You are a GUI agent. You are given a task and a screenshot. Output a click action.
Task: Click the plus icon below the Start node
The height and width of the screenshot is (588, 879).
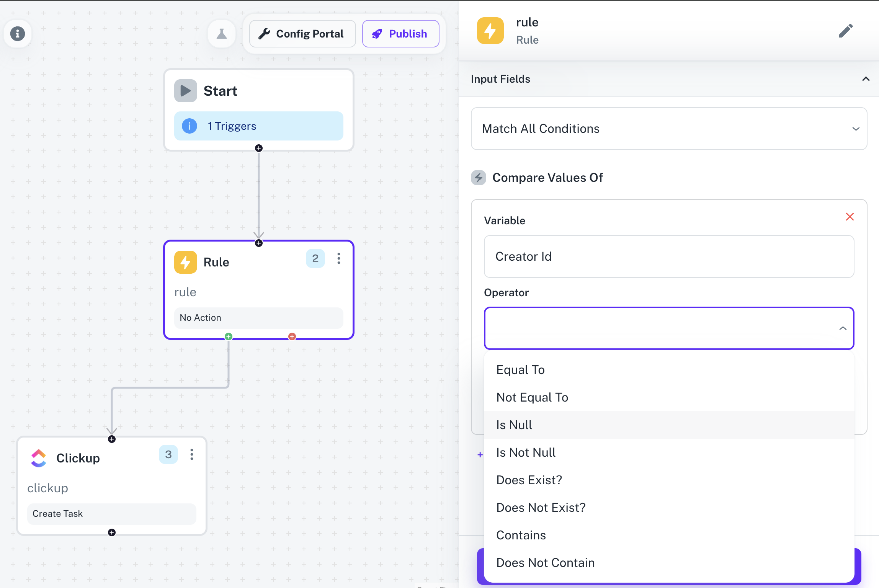coord(258,148)
